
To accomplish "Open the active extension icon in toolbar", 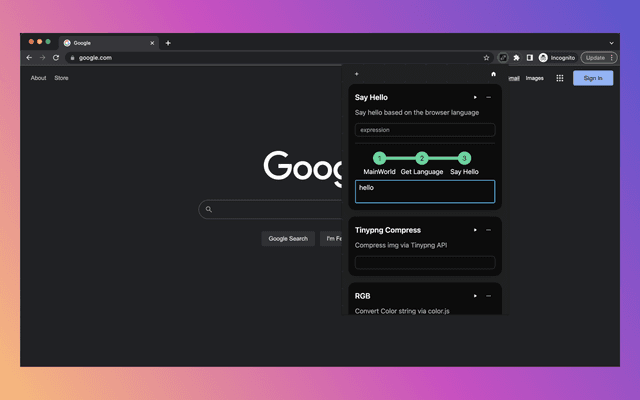I will [503, 58].
